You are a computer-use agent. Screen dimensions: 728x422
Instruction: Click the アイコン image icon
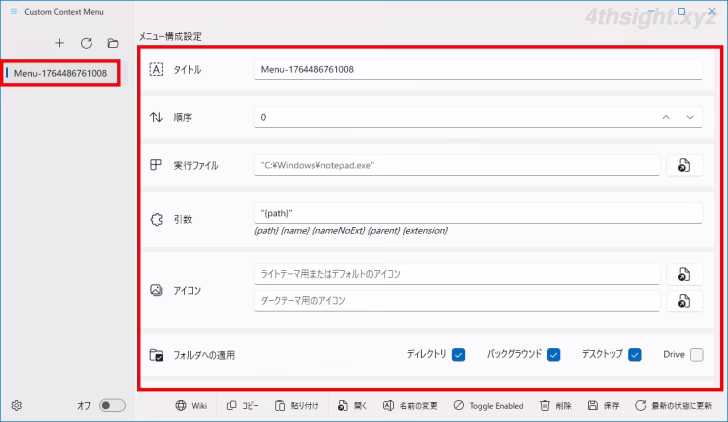(156, 290)
